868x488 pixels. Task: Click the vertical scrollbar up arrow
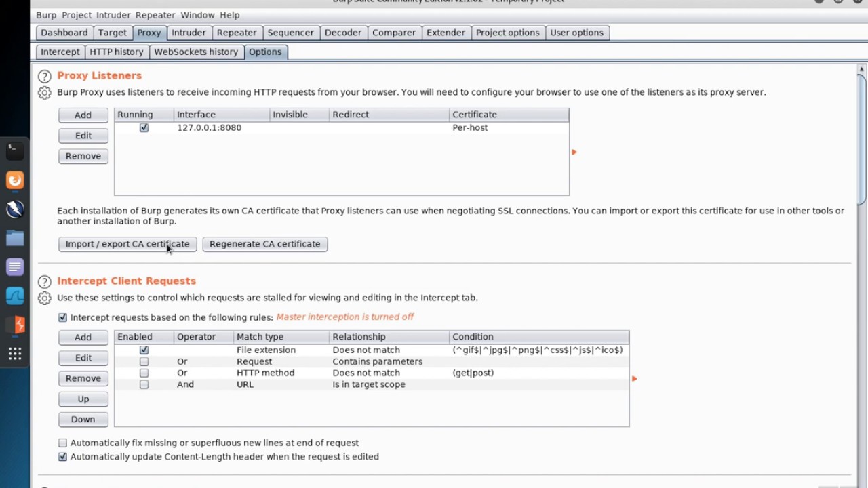(861, 69)
